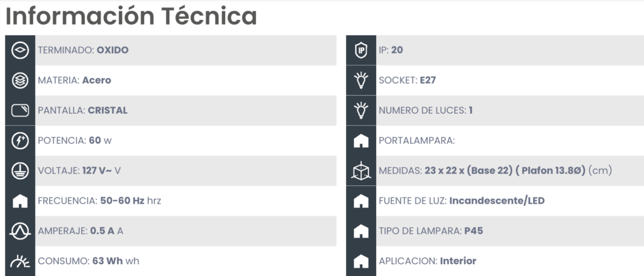Click the VOLTAJE ground symbol icon

coord(20,170)
